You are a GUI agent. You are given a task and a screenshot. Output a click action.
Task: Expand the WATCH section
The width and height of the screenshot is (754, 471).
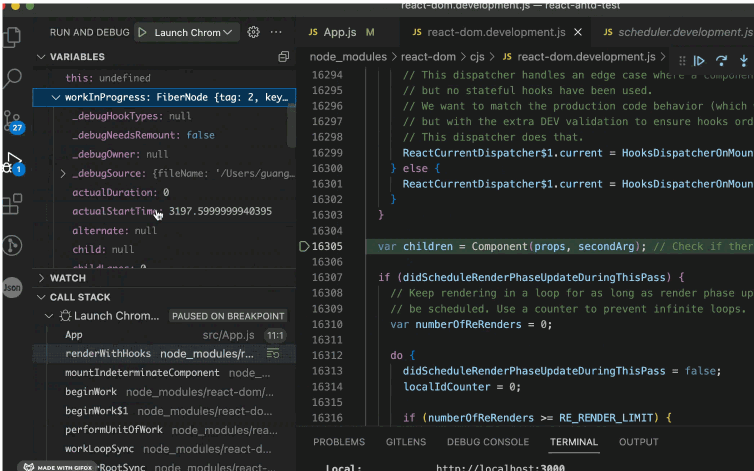point(41,278)
